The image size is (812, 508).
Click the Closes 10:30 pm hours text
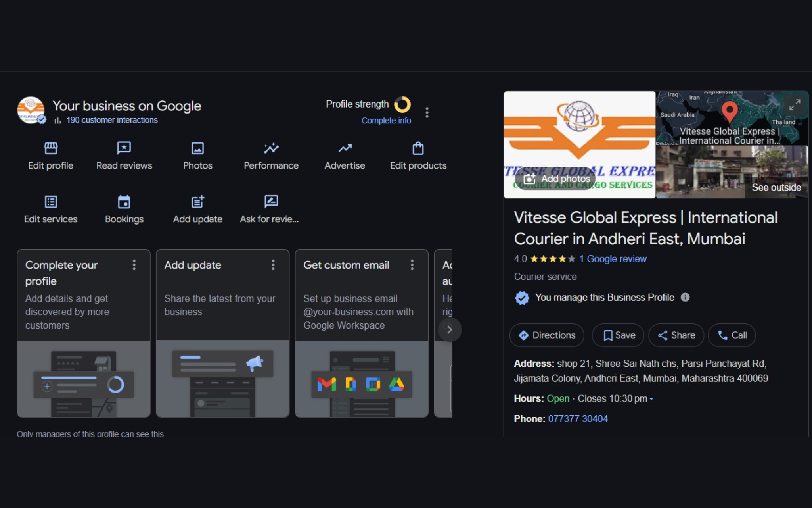(x=612, y=398)
